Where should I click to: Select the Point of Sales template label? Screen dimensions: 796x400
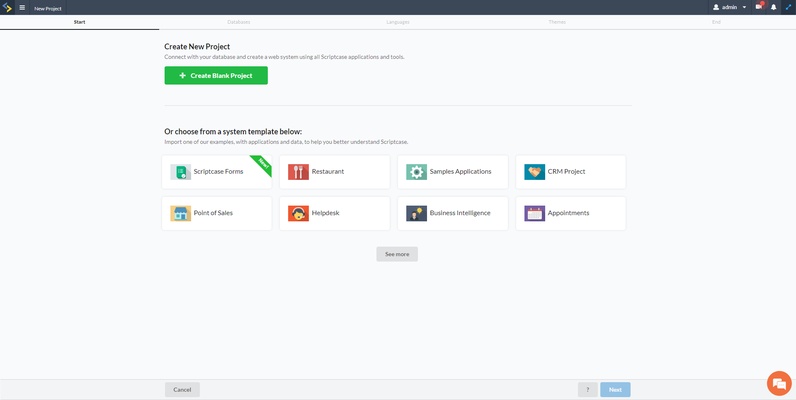[x=213, y=213]
